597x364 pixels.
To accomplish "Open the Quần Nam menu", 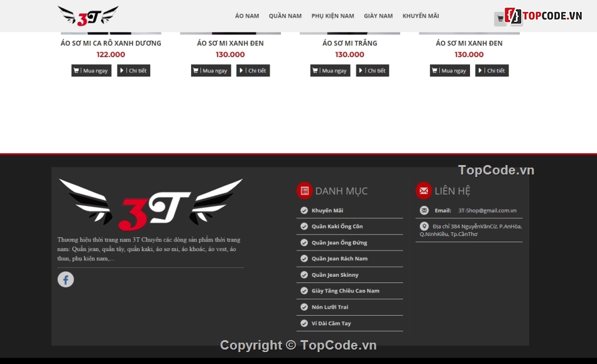I will tap(285, 16).
